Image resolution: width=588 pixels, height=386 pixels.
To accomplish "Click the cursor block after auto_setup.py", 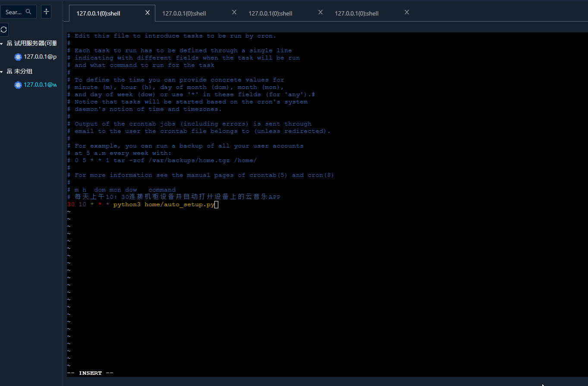I will (217, 204).
